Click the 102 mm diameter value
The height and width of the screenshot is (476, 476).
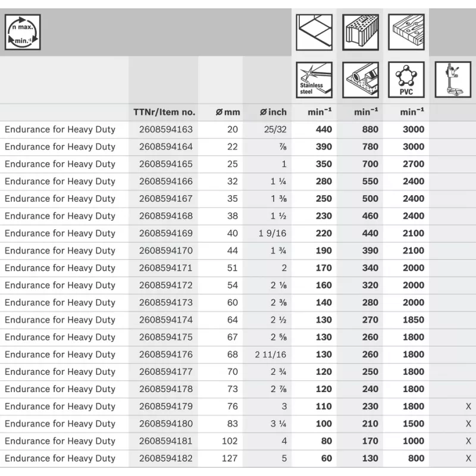point(230,441)
